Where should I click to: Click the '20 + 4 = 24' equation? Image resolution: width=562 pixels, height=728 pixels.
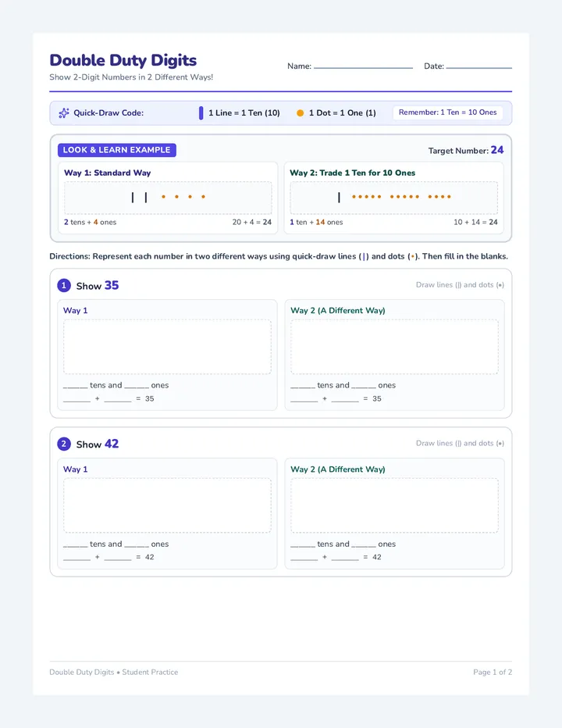(252, 222)
